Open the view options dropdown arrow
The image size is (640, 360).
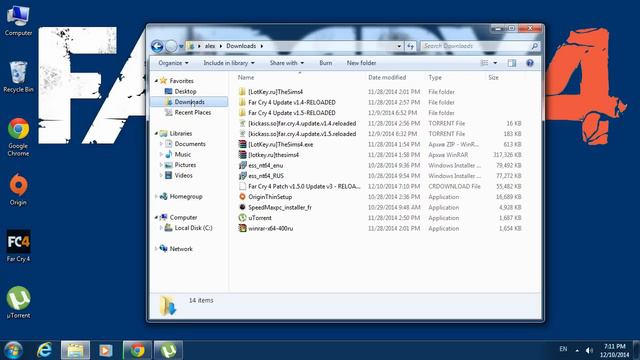(x=495, y=63)
